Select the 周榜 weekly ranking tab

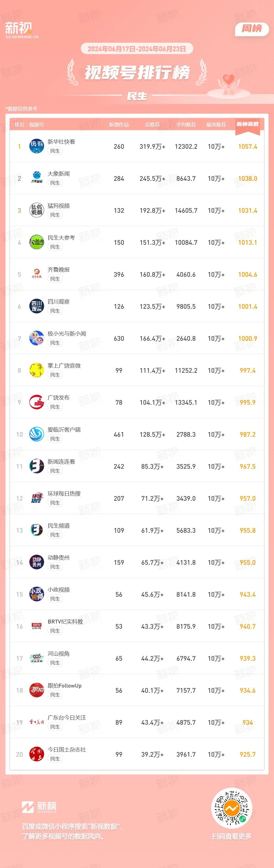252,29
